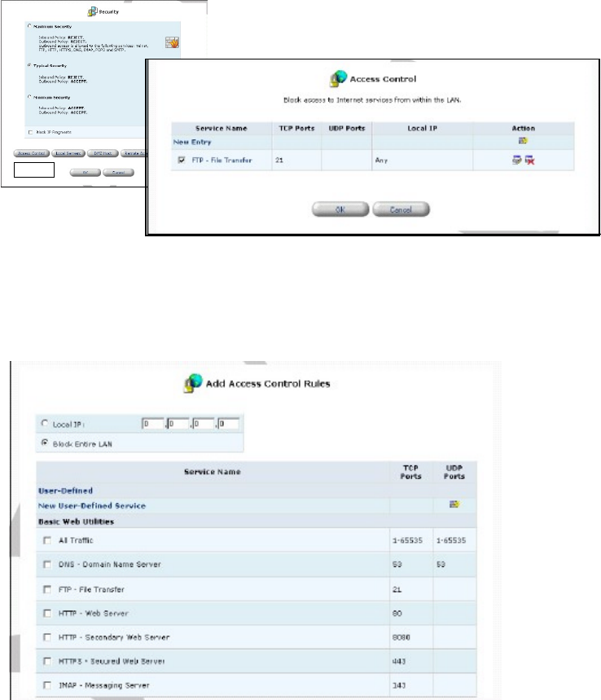
Task: Click New User-Defined Service link
Action: tap(92, 506)
